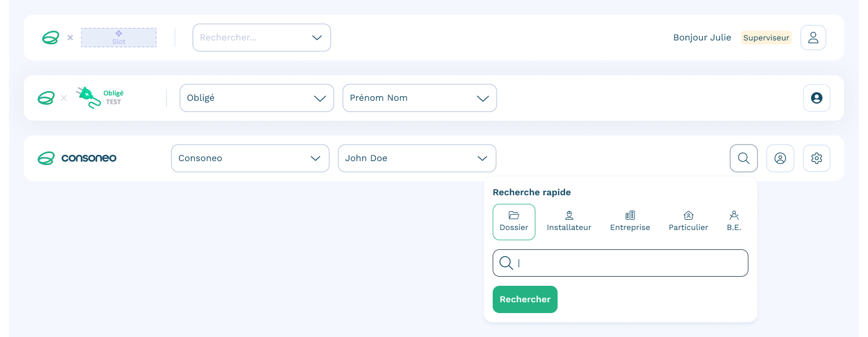
Task: Open the Consoneo organization dropdown
Action: tap(250, 158)
